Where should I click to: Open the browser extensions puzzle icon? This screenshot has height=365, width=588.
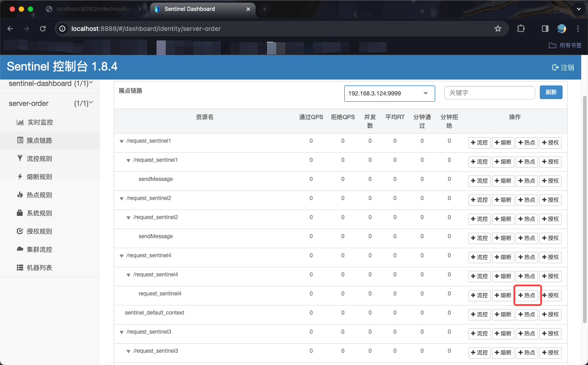click(521, 29)
